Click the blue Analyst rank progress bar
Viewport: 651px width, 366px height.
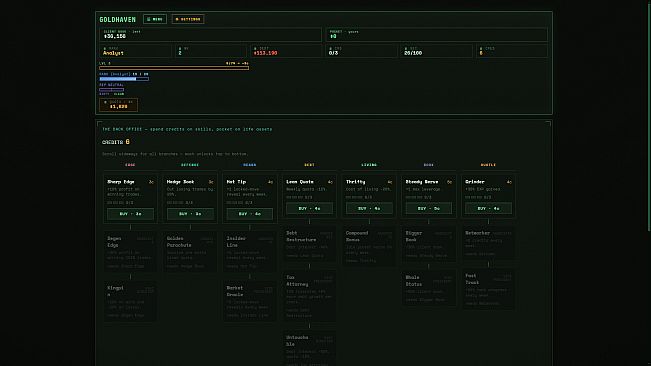124,78
